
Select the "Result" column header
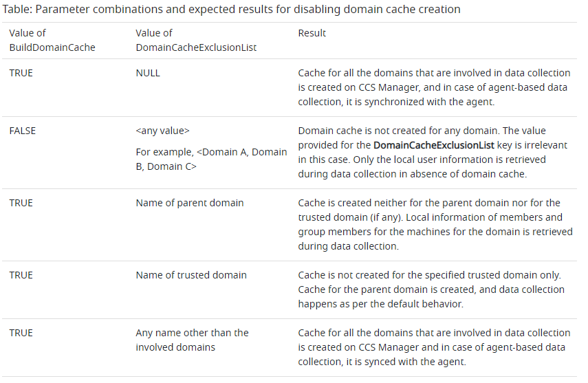coord(312,33)
